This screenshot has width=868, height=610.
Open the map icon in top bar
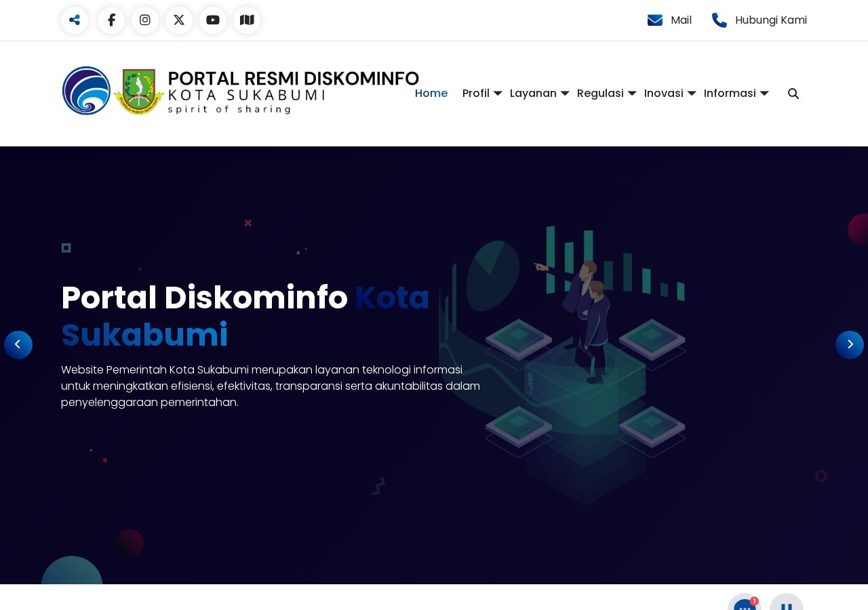[247, 20]
